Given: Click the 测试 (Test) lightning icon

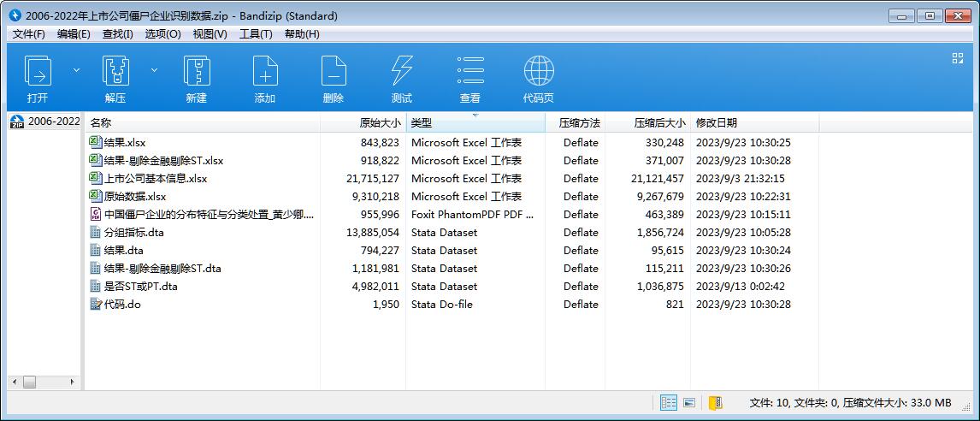Looking at the screenshot, I should coord(401,71).
